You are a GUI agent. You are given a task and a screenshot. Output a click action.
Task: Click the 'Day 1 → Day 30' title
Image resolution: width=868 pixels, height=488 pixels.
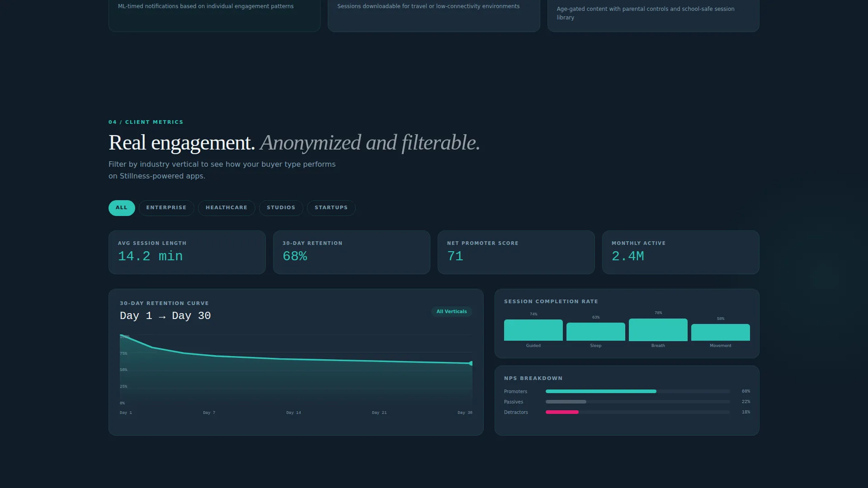click(x=165, y=316)
